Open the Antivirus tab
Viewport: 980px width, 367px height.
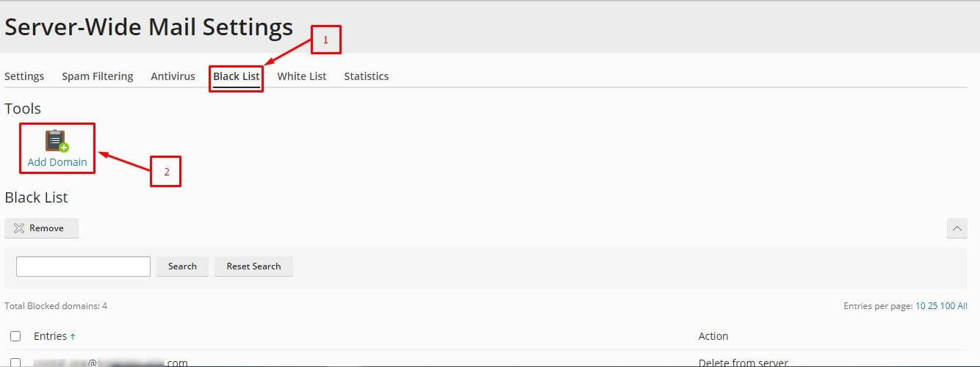[x=173, y=76]
